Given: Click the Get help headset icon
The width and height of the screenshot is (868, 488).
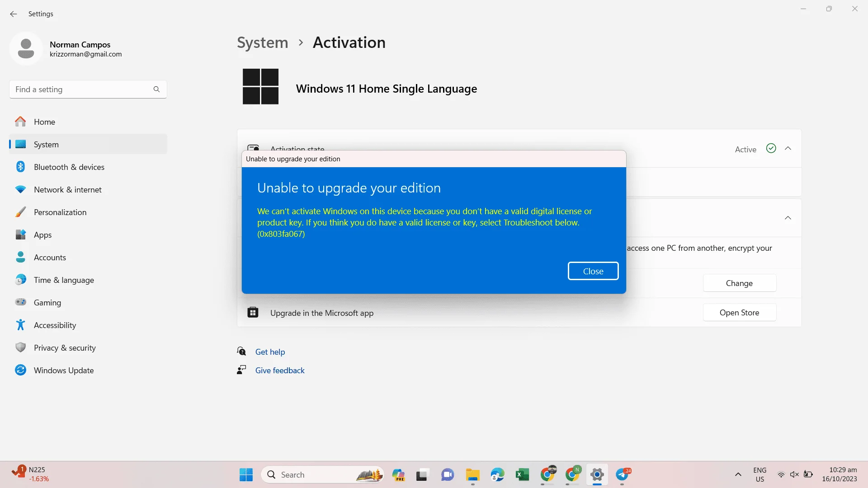Looking at the screenshot, I should pos(241,351).
